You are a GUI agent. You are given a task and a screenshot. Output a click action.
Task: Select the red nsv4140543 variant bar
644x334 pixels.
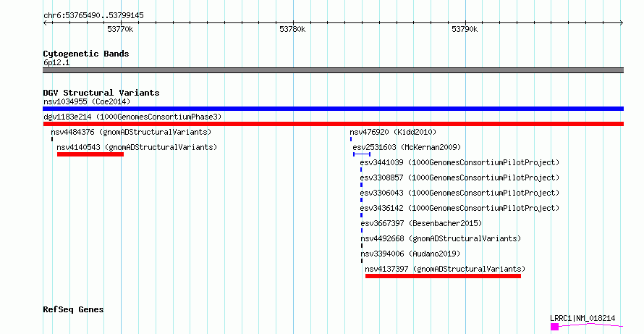point(90,154)
